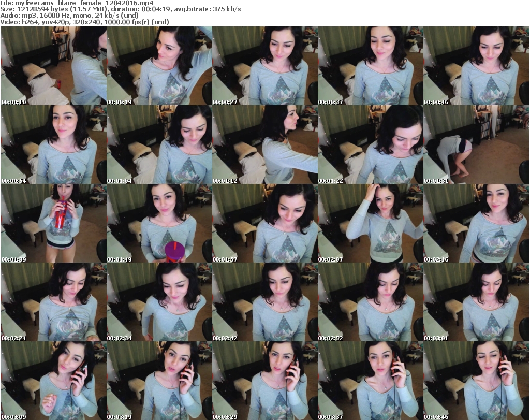The width and height of the screenshot is (530, 420).
Task: Open the frame with timestamp 00:03:19
Action: [159, 381]
